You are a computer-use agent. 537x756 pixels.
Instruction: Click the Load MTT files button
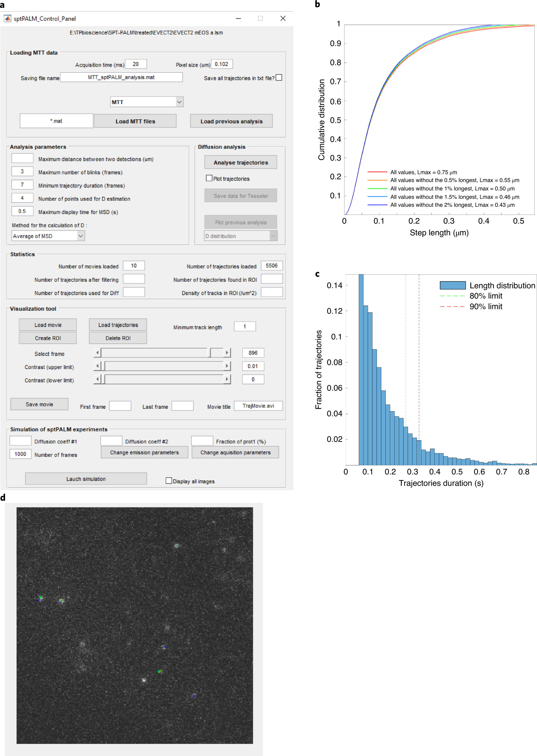coord(135,121)
